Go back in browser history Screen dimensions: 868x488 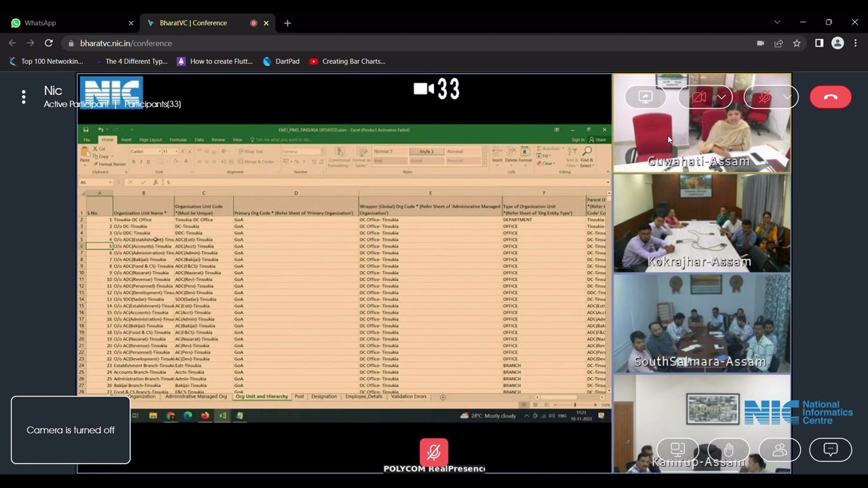point(12,43)
